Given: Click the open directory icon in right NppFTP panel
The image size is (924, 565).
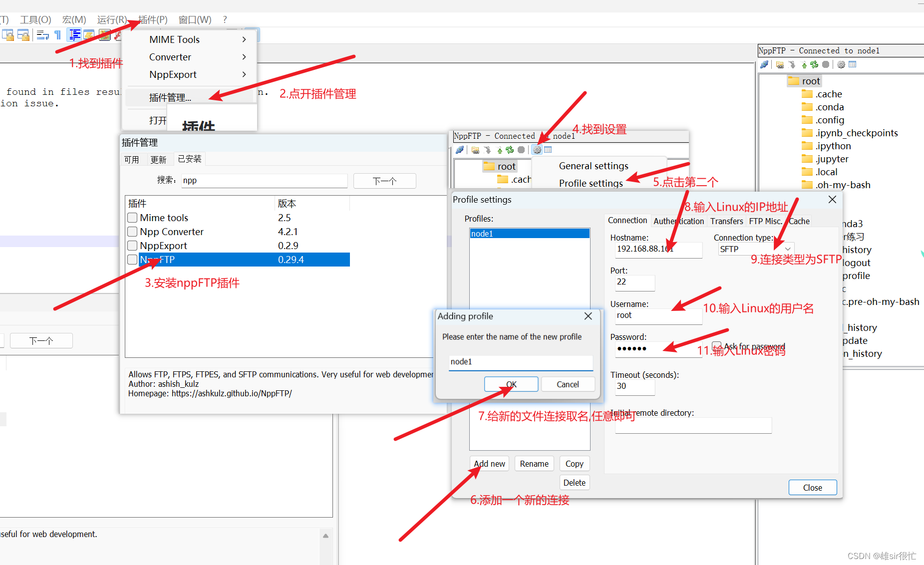Looking at the screenshot, I should pos(780,65).
